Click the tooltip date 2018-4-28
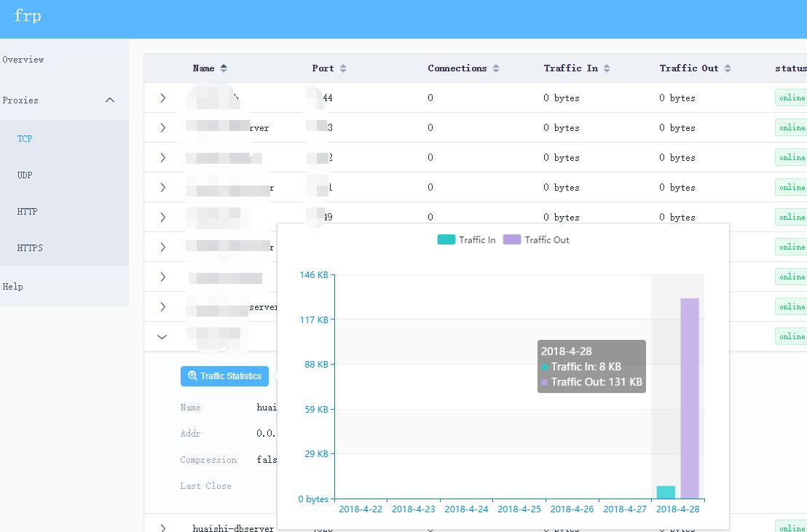 (x=566, y=352)
